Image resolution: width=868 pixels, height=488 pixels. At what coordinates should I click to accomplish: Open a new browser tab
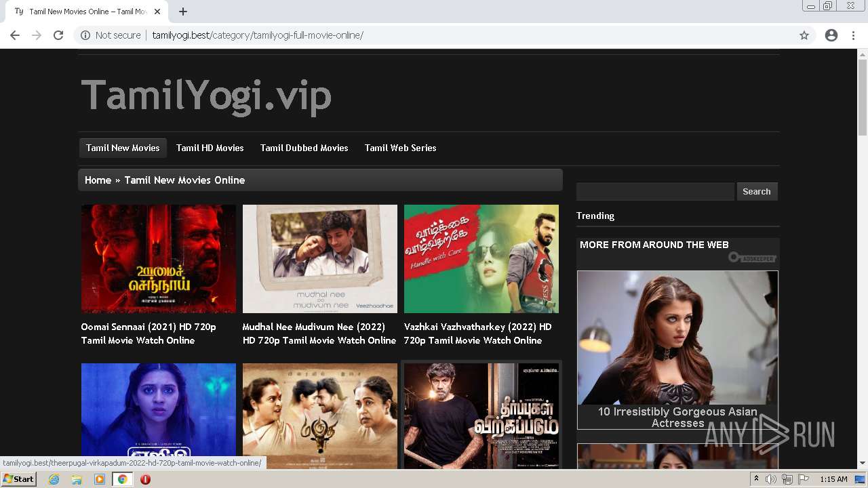[x=183, y=12]
